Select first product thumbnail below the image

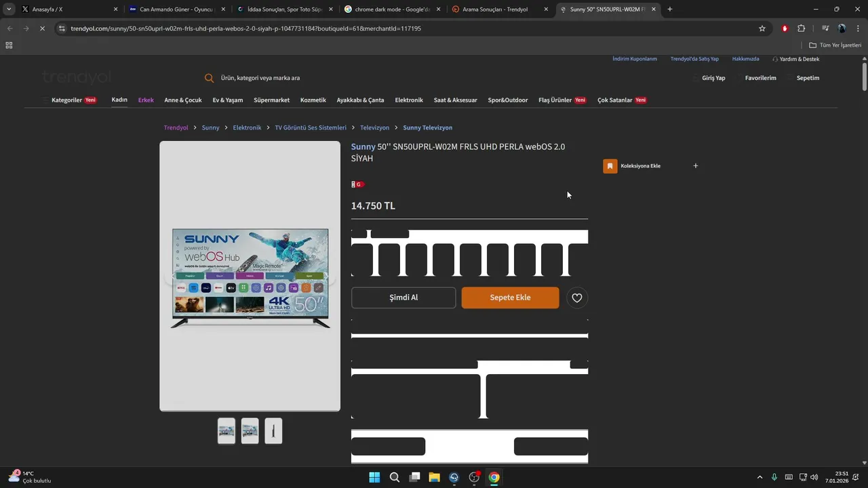pos(226,431)
